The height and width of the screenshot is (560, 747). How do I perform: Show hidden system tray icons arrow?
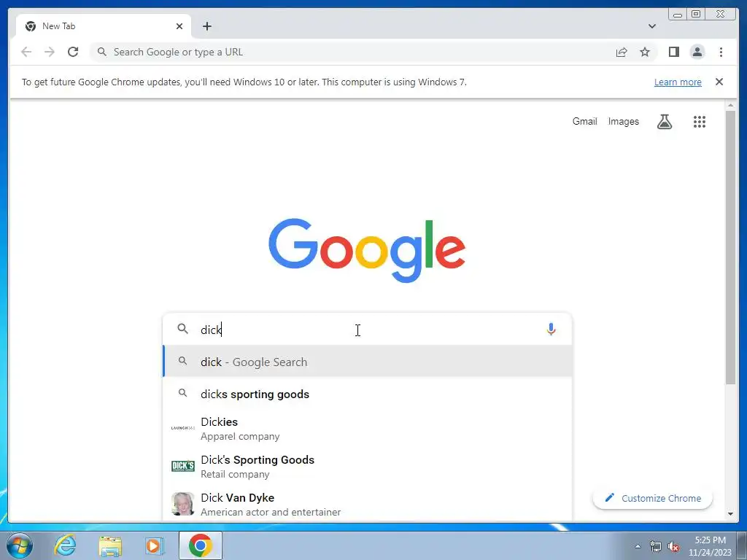638,546
